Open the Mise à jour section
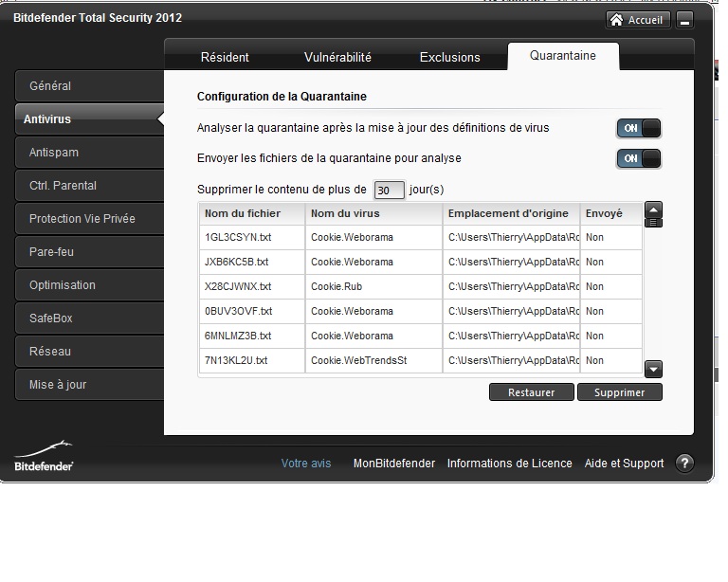 [x=90, y=385]
